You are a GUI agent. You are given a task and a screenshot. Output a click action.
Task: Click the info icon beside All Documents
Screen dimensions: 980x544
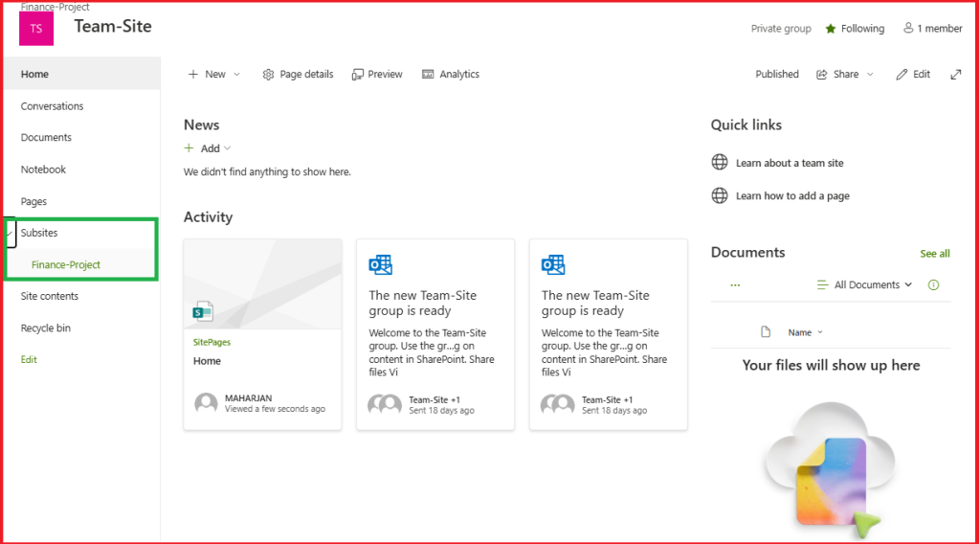point(933,284)
